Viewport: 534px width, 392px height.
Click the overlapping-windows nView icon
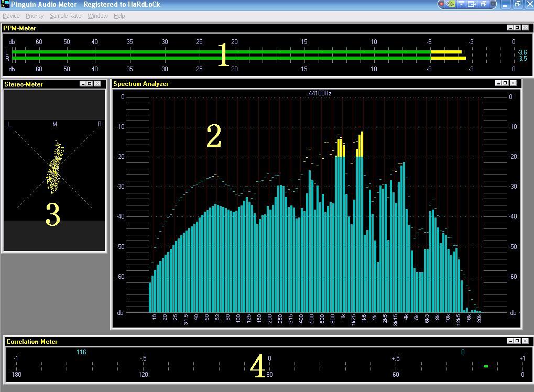tap(483, 4)
